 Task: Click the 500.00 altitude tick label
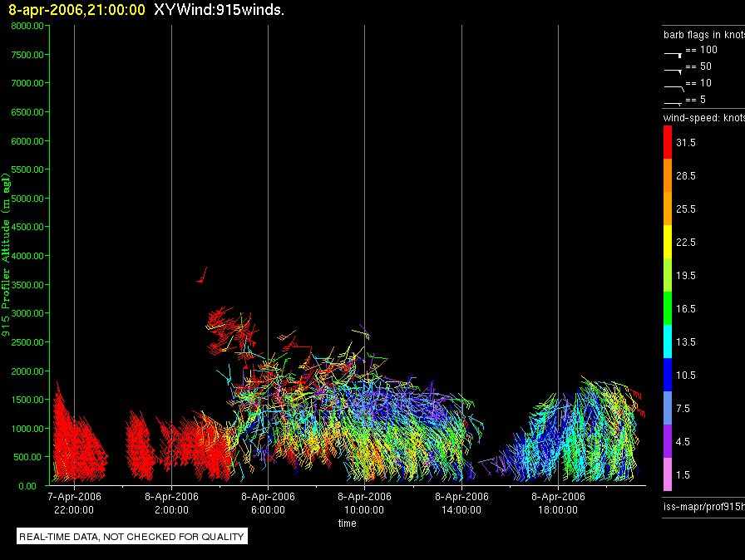click(x=27, y=457)
